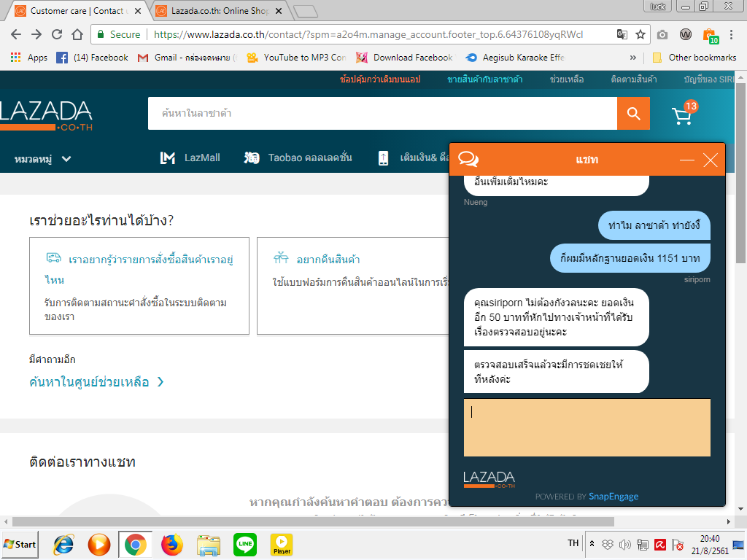Click the chat message input box
747x560 pixels.
click(587, 427)
